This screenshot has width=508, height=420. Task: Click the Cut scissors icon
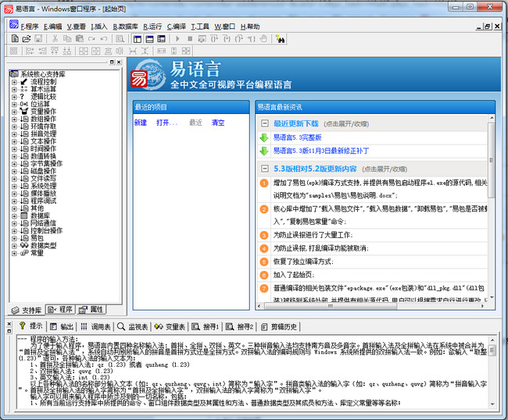(55, 39)
